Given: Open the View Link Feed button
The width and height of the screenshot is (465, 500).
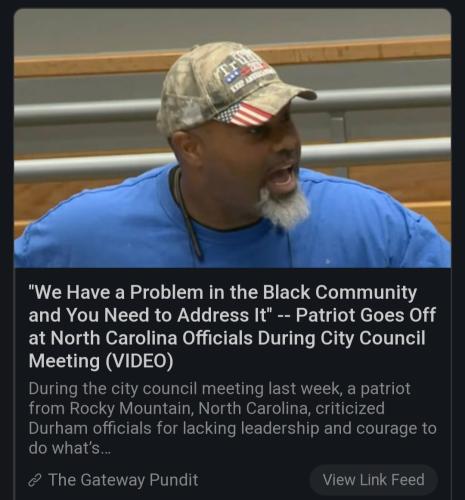Looking at the screenshot, I should pos(373,480).
